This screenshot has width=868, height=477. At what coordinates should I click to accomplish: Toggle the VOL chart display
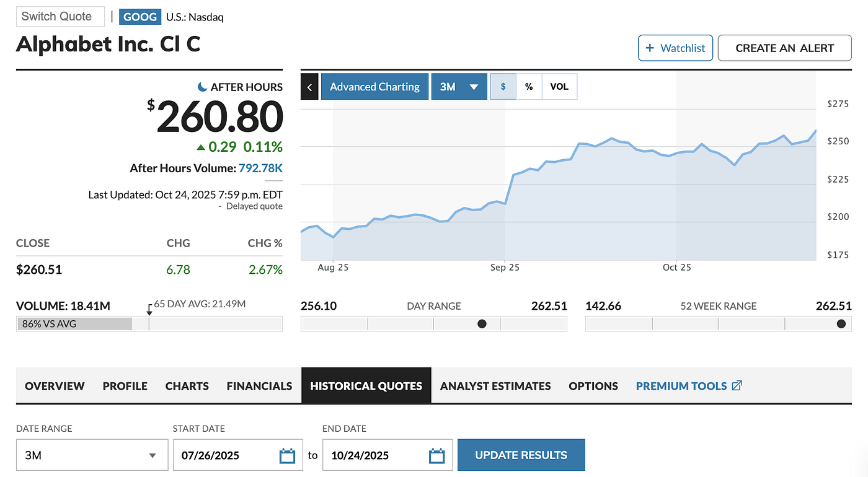[559, 86]
